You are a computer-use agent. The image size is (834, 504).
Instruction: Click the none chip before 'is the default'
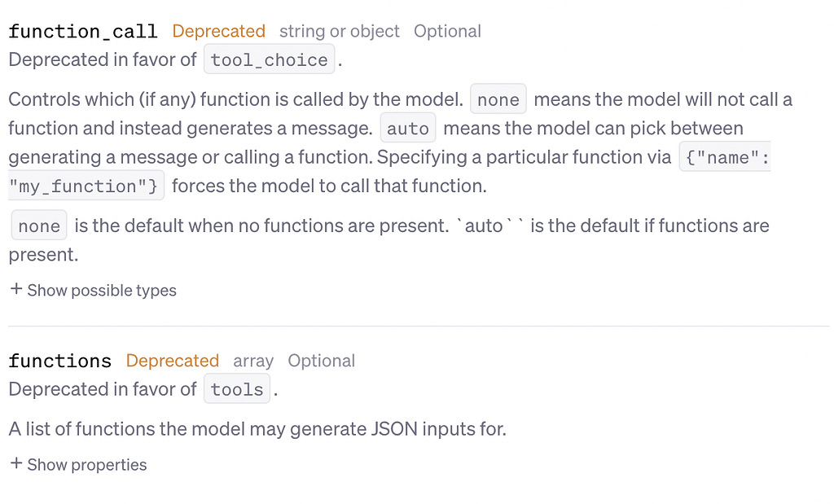(39, 226)
